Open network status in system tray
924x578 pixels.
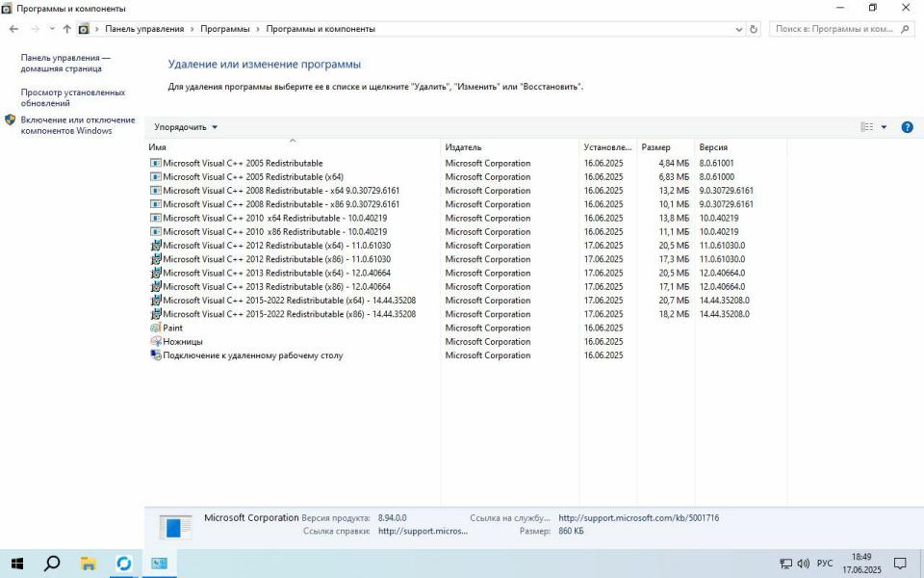pyautogui.click(x=785, y=564)
